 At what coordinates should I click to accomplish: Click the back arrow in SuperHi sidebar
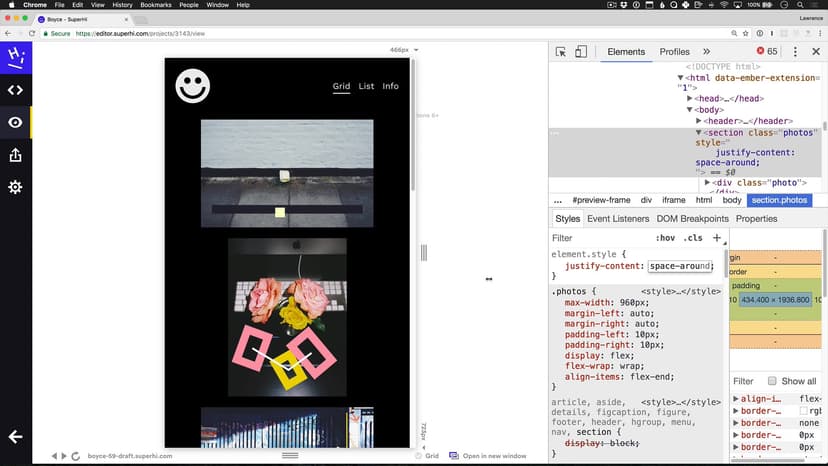(x=15, y=437)
